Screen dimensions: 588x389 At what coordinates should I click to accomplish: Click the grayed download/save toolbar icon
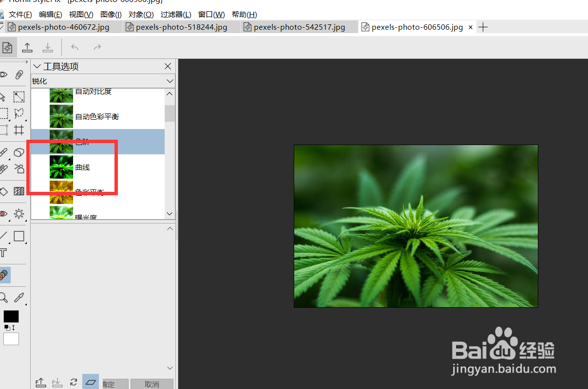[48, 47]
